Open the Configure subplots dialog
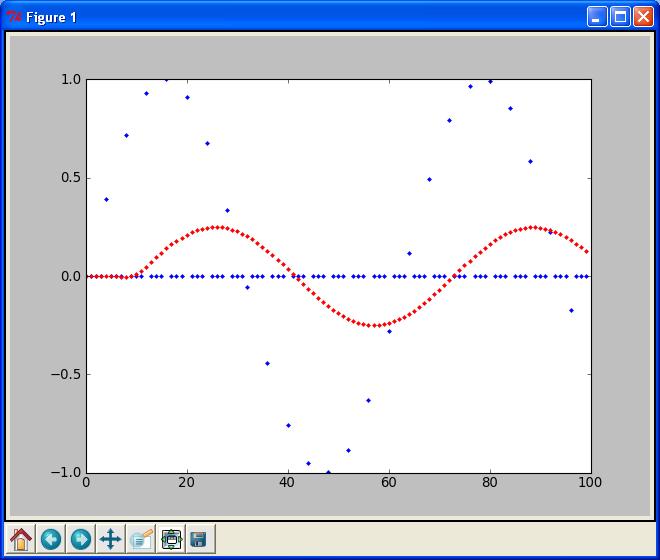 click(170, 539)
